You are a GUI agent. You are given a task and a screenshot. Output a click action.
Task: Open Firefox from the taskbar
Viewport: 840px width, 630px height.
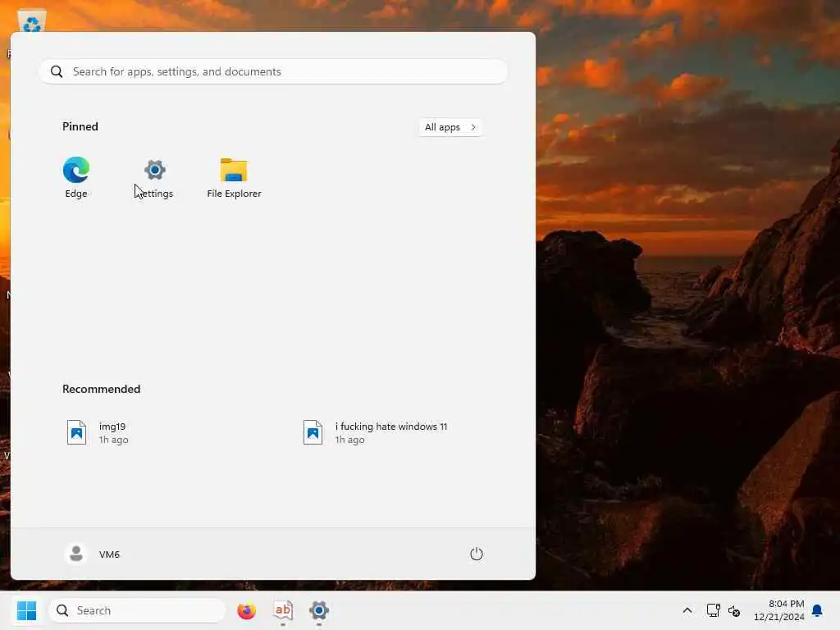(246, 610)
